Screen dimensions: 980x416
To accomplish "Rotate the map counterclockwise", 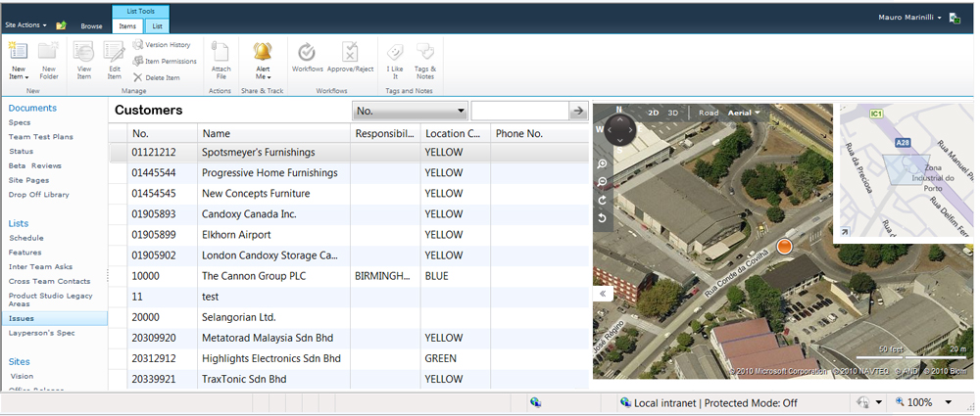I will [603, 218].
